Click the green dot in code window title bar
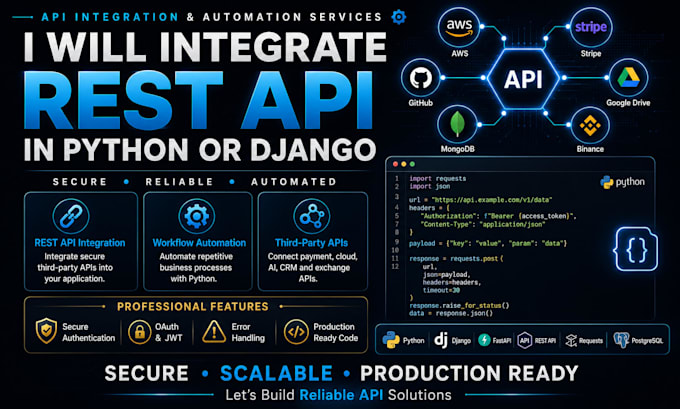Screen dimensions: 680x409 point(412,164)
